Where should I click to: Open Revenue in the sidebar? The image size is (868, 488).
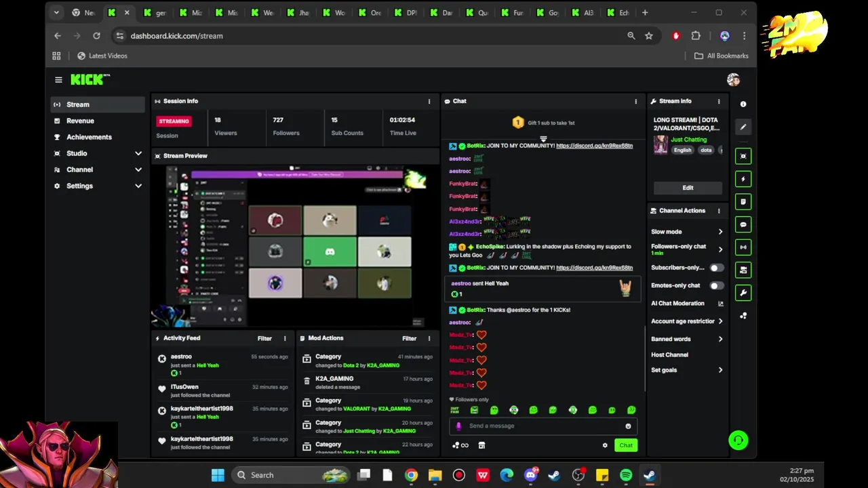[98, 121]
